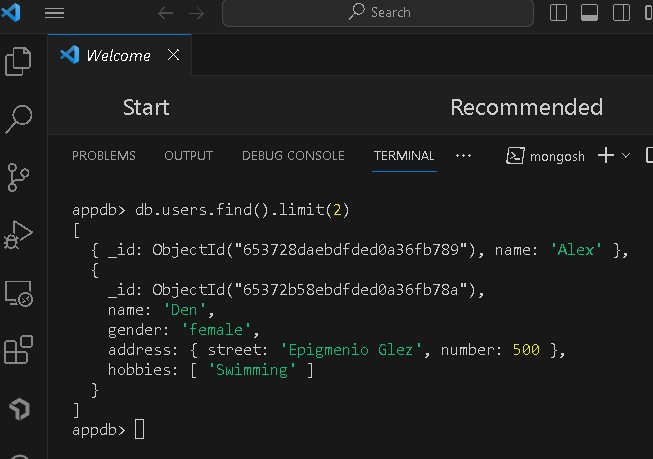Screen dimensions: 653x459
Task: Toggle the bottom panel layout button
Action: coord(590,13)
